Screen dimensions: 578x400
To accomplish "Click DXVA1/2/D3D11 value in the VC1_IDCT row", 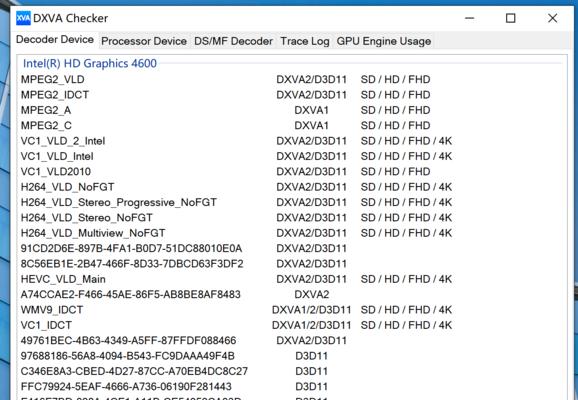I will 311,326.
